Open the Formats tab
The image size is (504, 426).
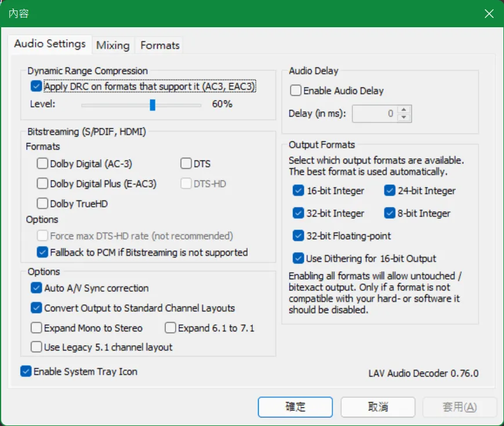[160, 45]
